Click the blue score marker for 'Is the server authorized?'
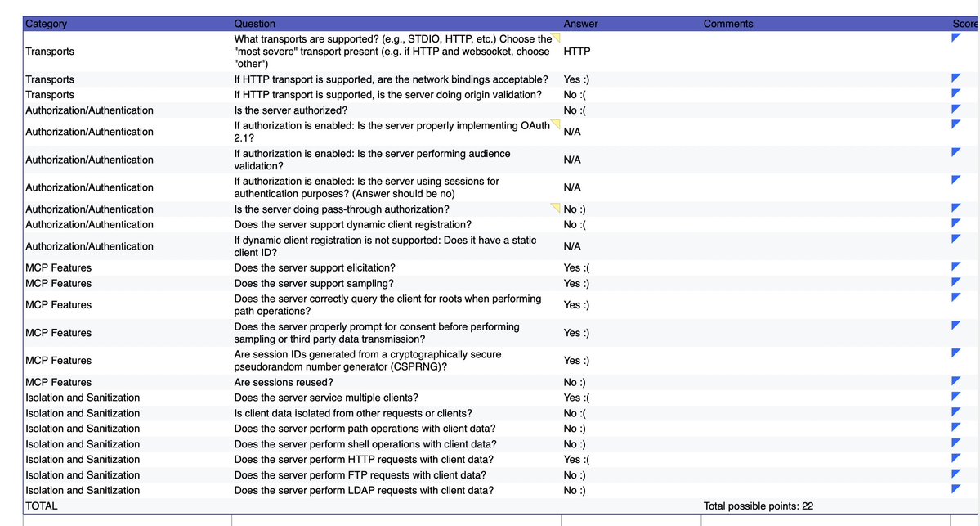Screen dimensions: 980x526 click(x=955, y=109)
